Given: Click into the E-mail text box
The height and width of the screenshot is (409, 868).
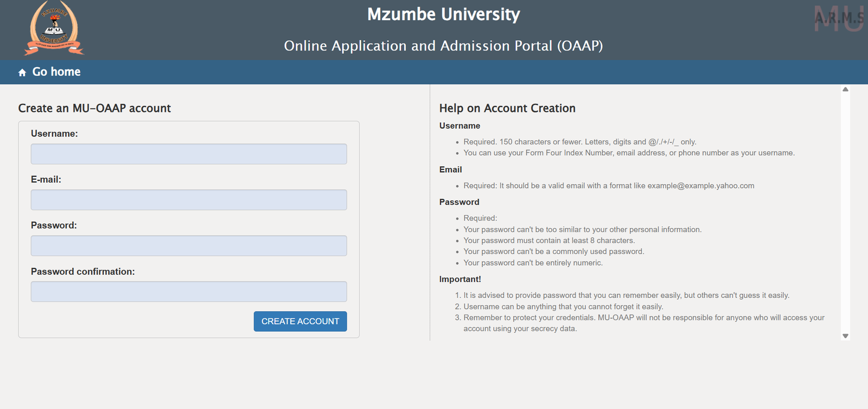Looking at the screenshot, I should (189, 200).
